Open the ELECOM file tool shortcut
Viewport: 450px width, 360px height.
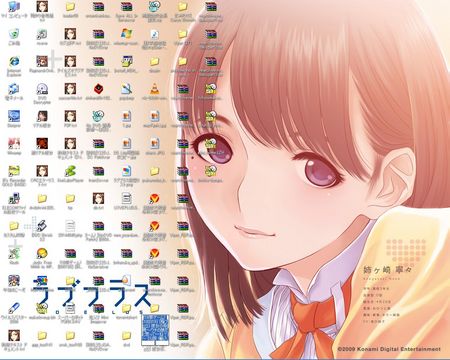point(14,198)
